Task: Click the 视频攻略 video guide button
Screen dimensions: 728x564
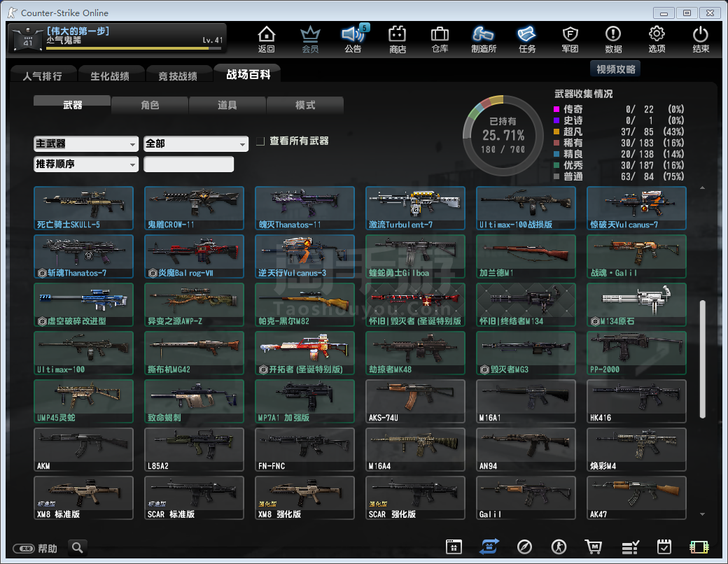Action: point(615,69)
